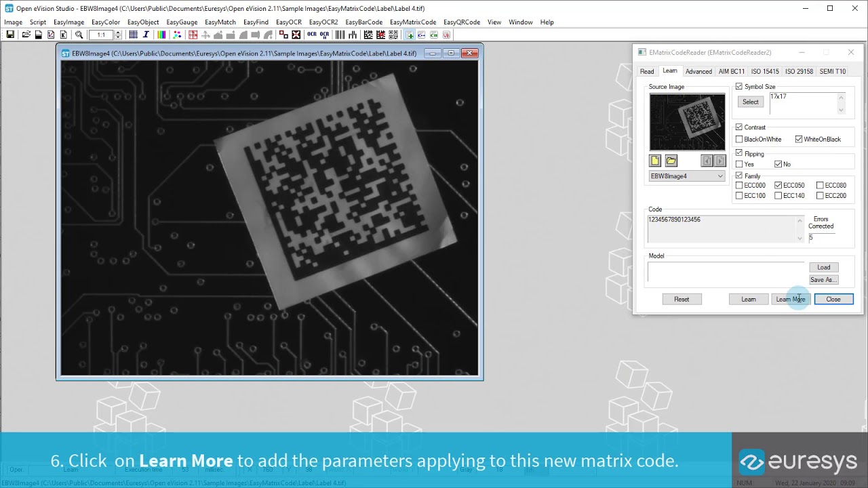Click the boxed X toolbar icon
Image resolution: width=868 pixels, height=488 pixels.
pyautogui.click(x=296, y=35)
